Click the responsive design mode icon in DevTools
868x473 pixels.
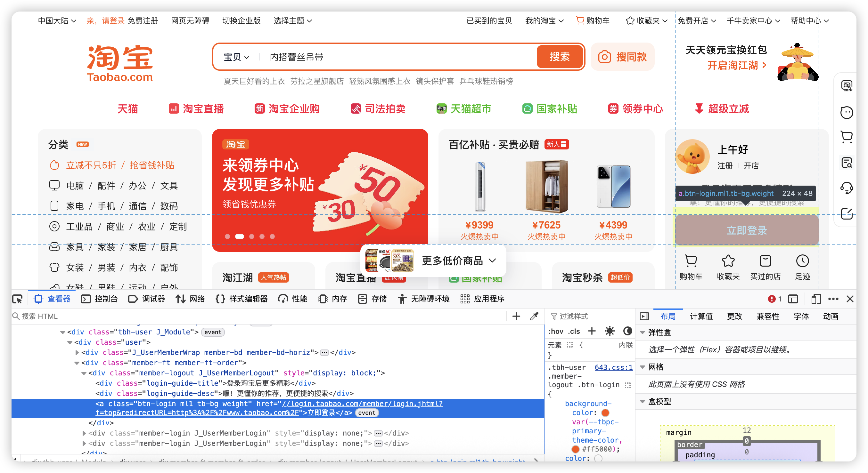coord(816,299)
